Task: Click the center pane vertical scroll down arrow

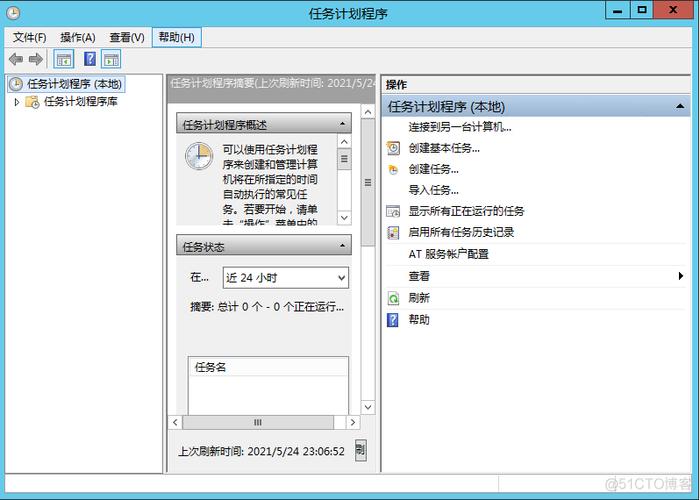Action: [368, 407]
